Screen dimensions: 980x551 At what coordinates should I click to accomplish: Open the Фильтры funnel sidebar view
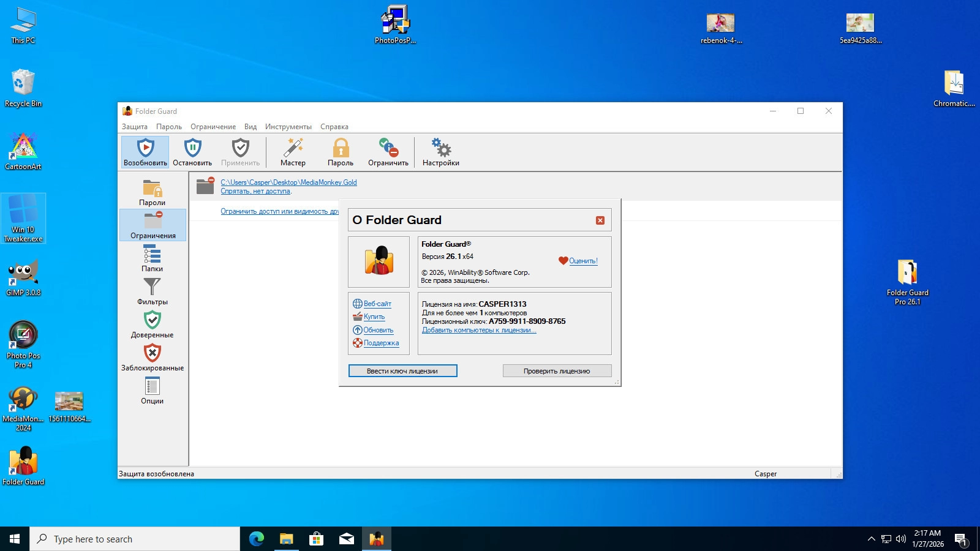152,291
